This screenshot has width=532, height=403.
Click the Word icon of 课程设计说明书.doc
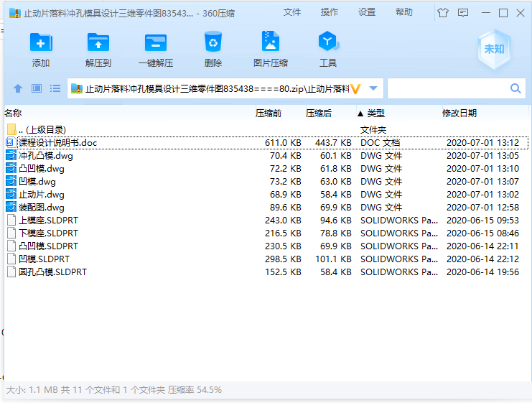tap(10, 143)
